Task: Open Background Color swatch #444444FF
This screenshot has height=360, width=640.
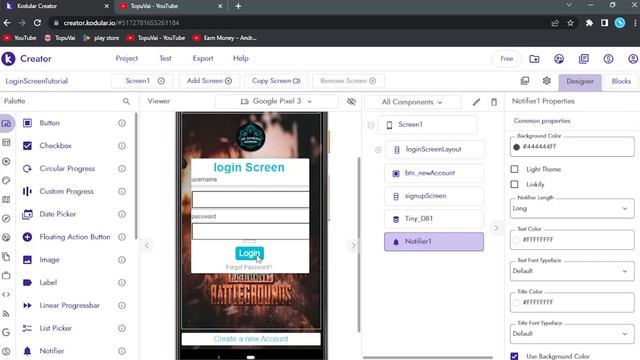Action: click(516, 147)
